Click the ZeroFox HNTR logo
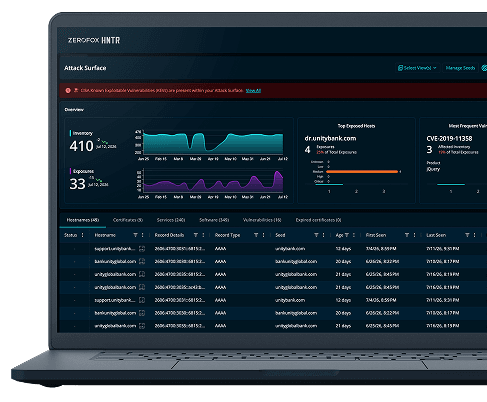This screenshot has height=402, width=487. 94,40
